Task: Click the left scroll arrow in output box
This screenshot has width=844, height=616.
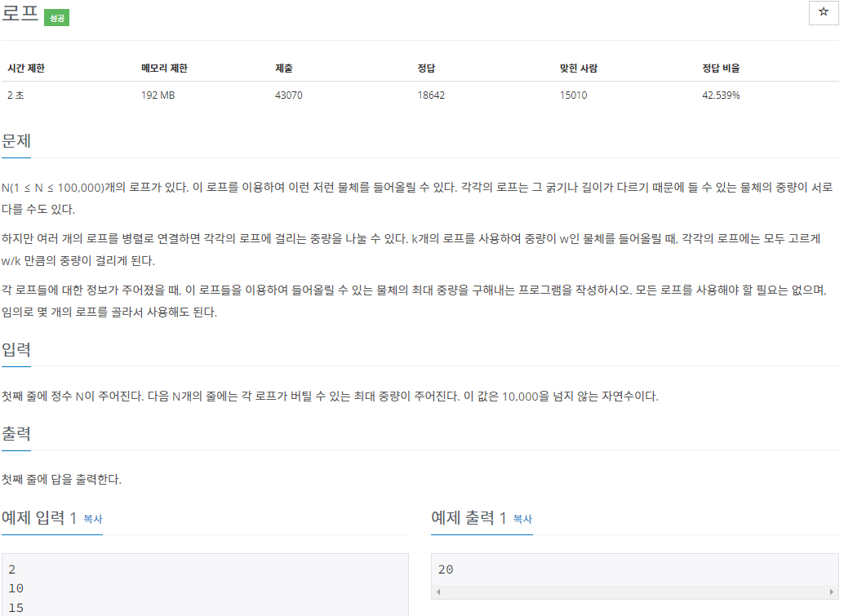Action: tap(438, 592)
